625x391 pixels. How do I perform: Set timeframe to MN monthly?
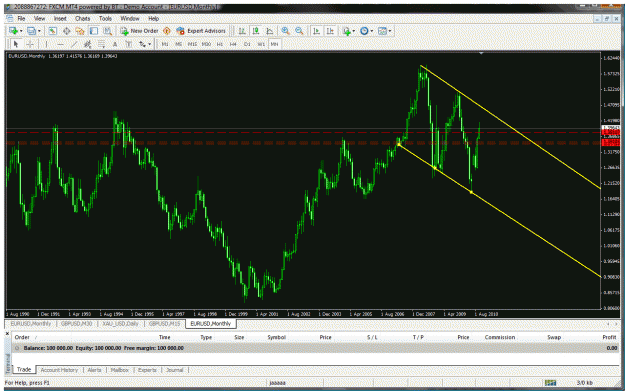coord(275,44)
